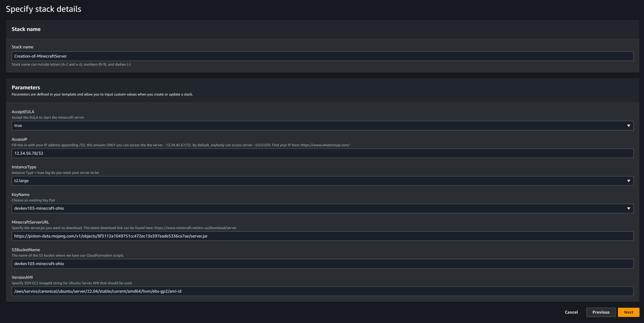Image resolution: width=644 pixels, height=323 pixels.
Task: Click the AcceptEULA field label
Action: 23,112
